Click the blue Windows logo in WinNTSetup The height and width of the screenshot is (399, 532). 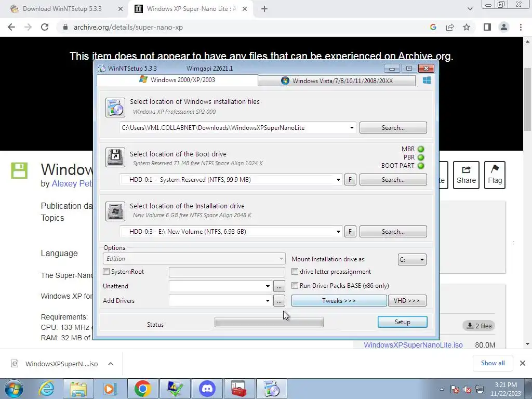tap(427, 81)
